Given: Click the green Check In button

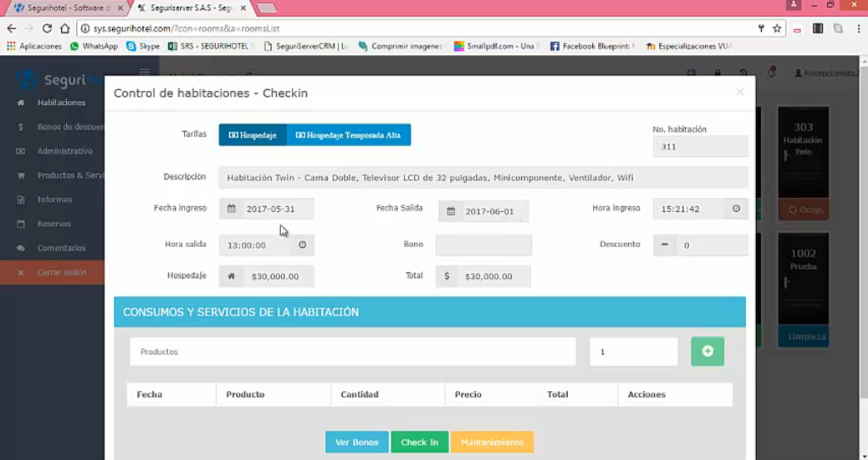Looking at the screenshot, I should pyautogui.click(x=420, y=442).
